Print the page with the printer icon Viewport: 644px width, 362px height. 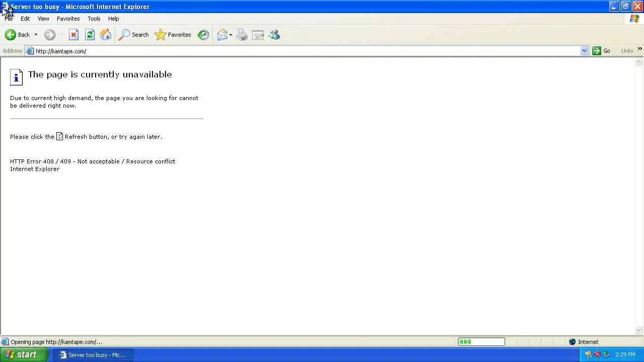click(x=242, y=35)
